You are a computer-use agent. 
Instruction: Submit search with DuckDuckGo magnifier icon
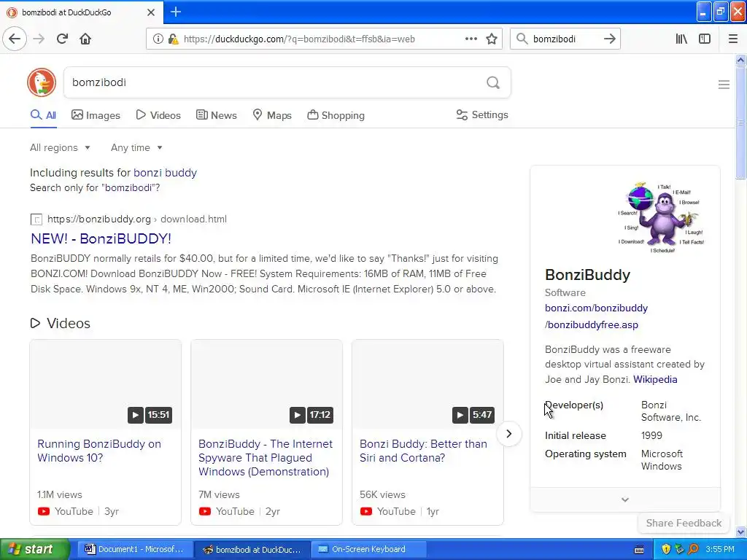click(493, 83)
